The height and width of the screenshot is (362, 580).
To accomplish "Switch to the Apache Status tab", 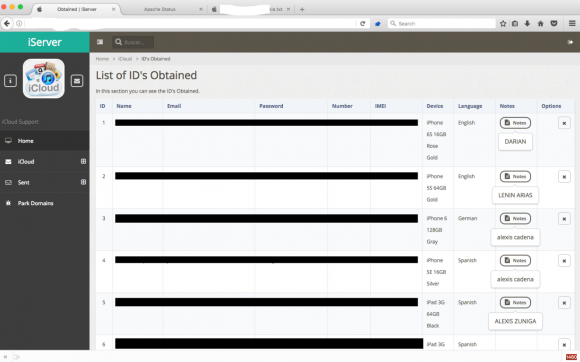I will click(x=160, y=9).
